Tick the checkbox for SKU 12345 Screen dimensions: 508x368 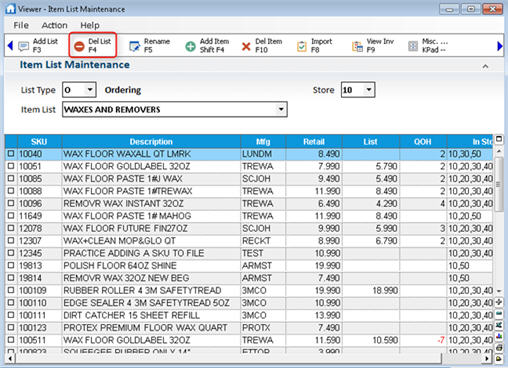point(11,253)
